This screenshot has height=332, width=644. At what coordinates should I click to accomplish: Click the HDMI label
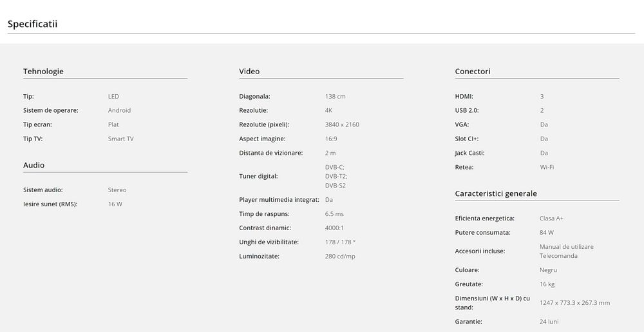pos(464,96)
